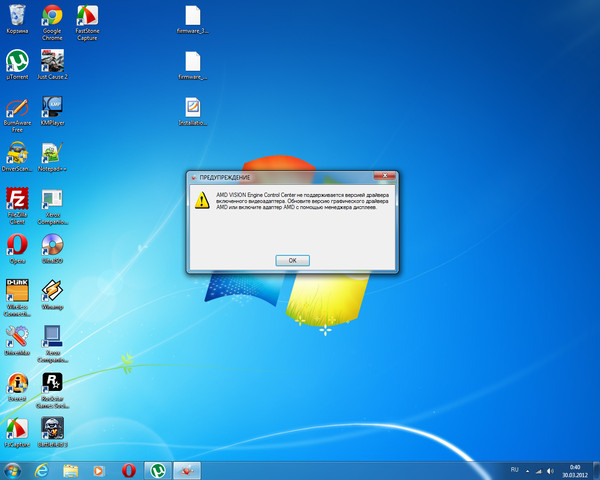This screenshot has width=600, height=480.
Task: Select the Just Cause 2 shortcut
Action: click(52, 64)
